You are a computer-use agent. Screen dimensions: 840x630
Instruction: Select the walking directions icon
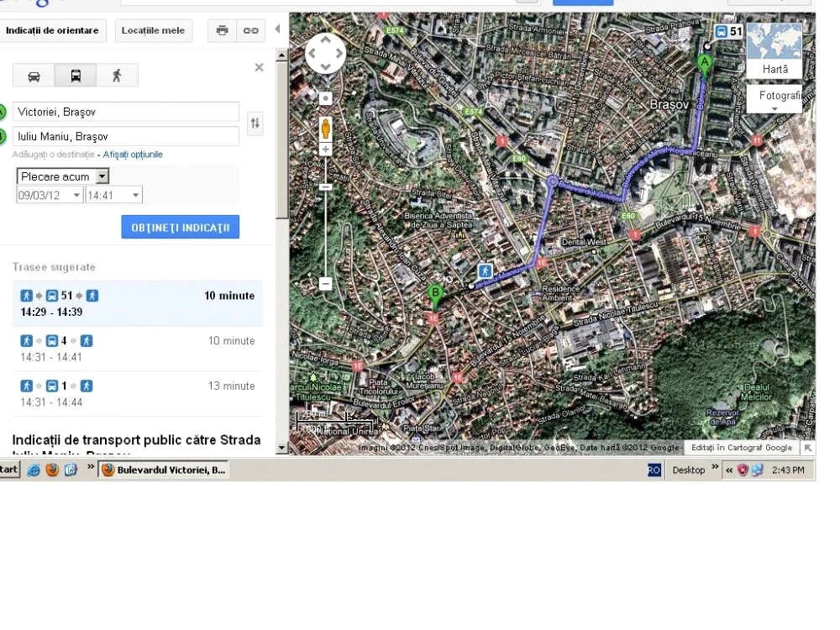[x=118, y=76]
